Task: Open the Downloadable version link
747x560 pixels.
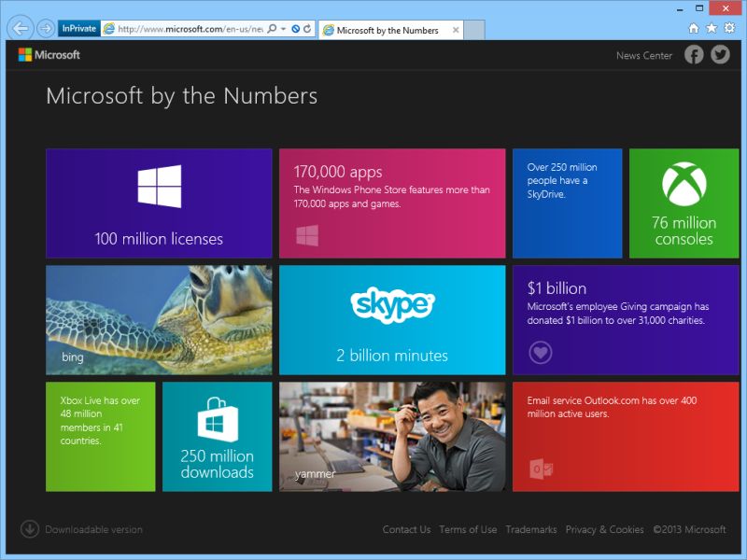Action: tap(94, 529)
